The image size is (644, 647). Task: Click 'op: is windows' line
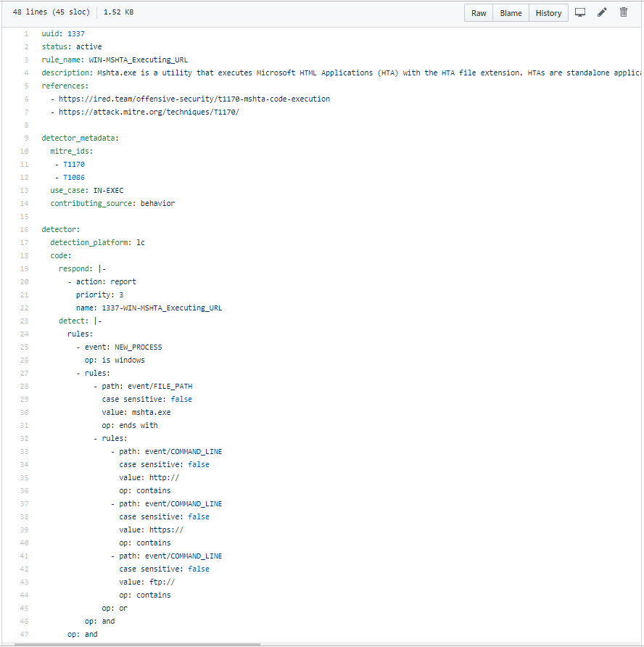click(x=115, y=360)
